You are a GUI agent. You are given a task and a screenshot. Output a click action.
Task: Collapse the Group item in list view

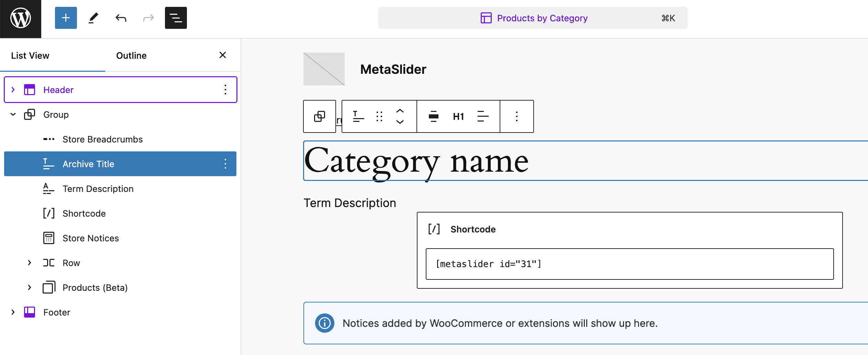pyautogui.click(x=13, y=115)
